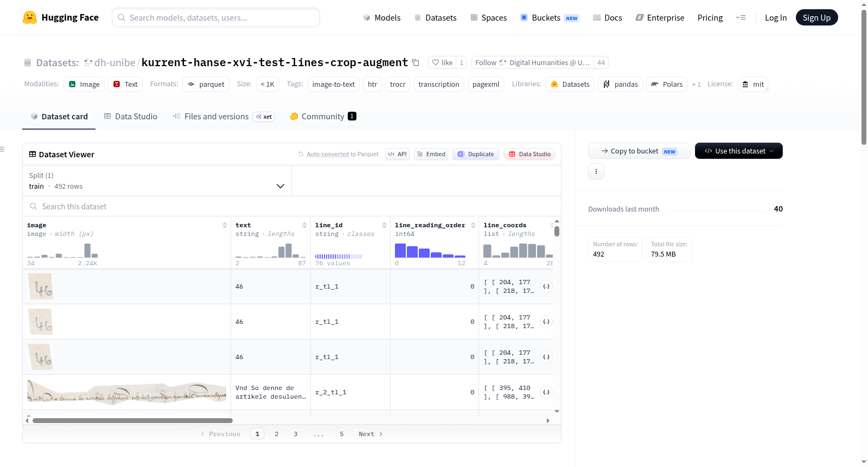
Task: Click the horizontal table scrollbar
Action: click(132, 420)
